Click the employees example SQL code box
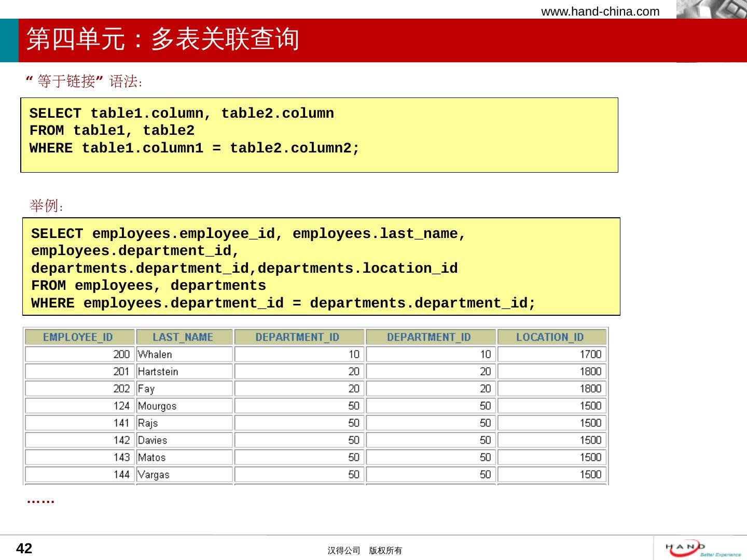Viewport: 747px width, 560px height. [x=321, y=267]
